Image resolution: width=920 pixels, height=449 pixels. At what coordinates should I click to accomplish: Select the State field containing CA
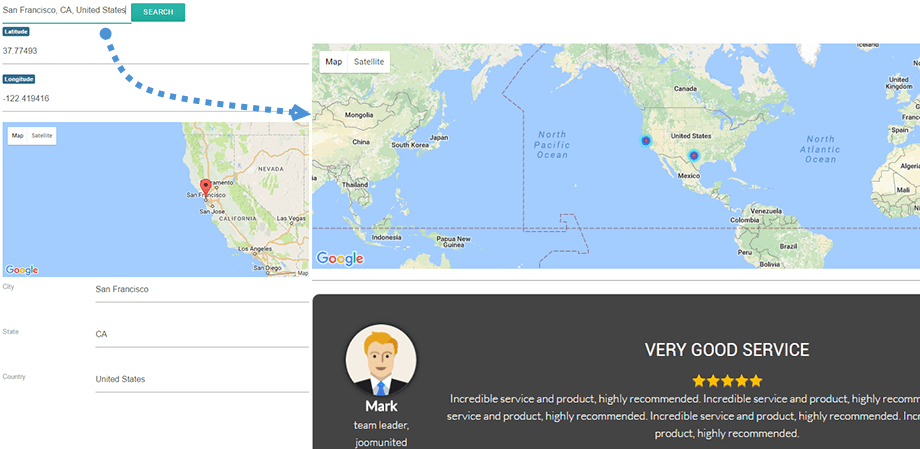click(200, 334)
